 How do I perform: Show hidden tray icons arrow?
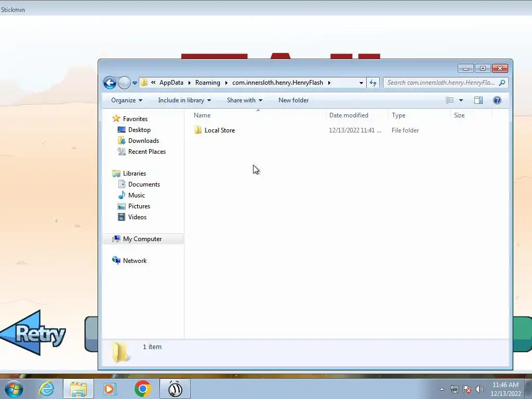pos(442,389)
